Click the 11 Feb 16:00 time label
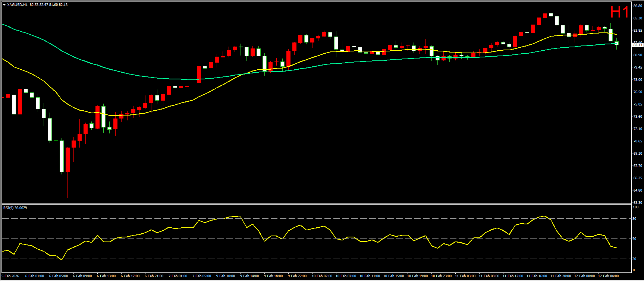Image resolution: width=644 pixels, height=281 pixels. [536, 276]
